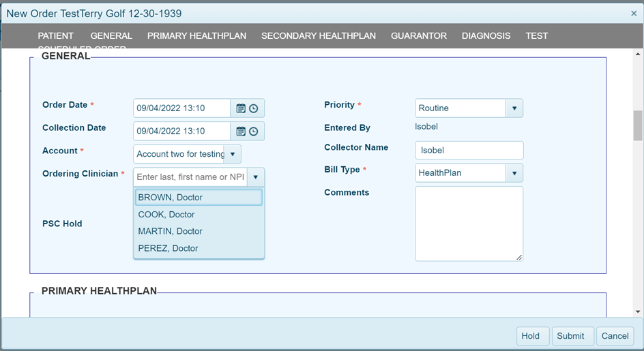Click the vertical scrollbar thumb
644x351 pixels.
[638, 124]
